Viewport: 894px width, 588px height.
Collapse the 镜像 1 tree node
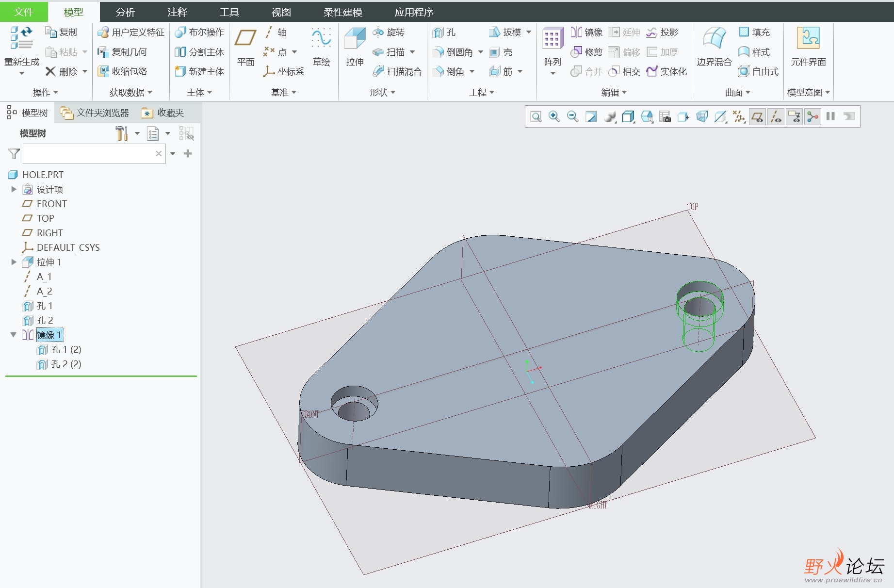point(14,335)
